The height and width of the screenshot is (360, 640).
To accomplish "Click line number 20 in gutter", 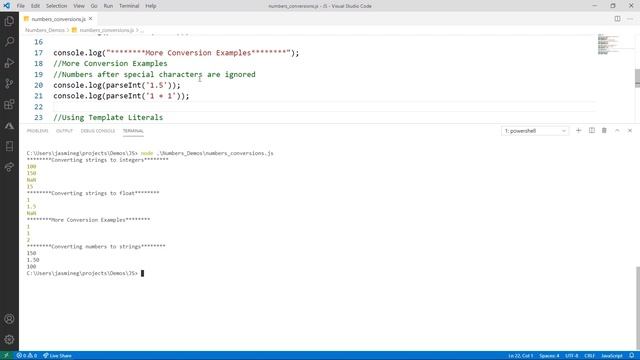I will click(38, 85).
